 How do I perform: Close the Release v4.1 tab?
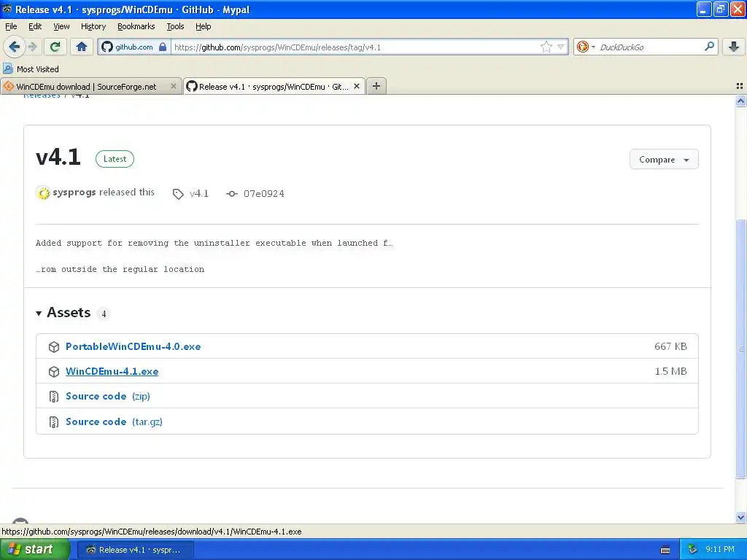coord(356,86)
